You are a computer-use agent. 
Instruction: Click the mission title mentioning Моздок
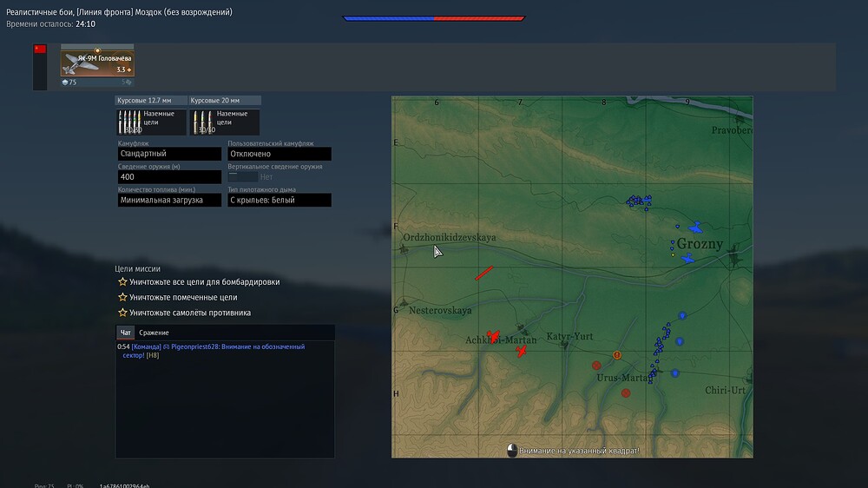[119, 11]
